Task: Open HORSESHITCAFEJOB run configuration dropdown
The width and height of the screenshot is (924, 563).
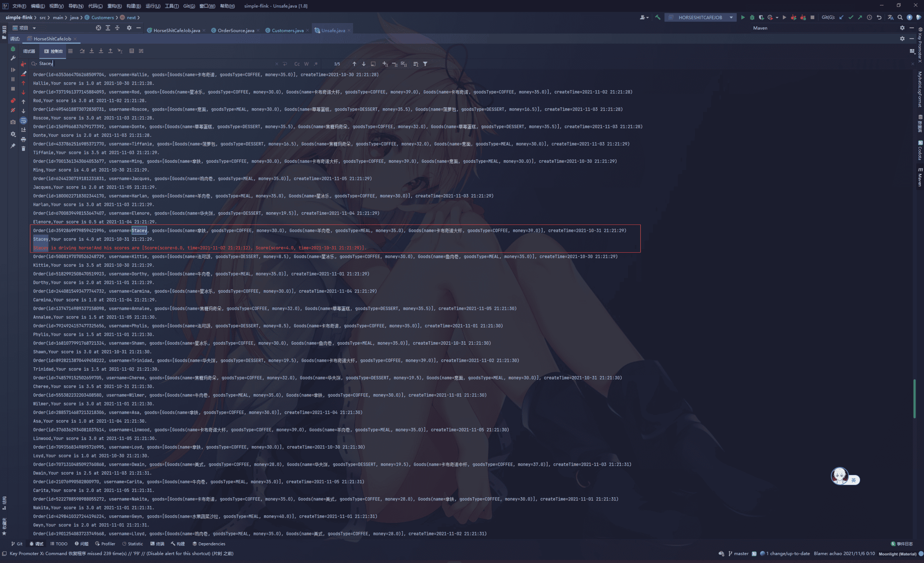Action: [x=731, y=17]
